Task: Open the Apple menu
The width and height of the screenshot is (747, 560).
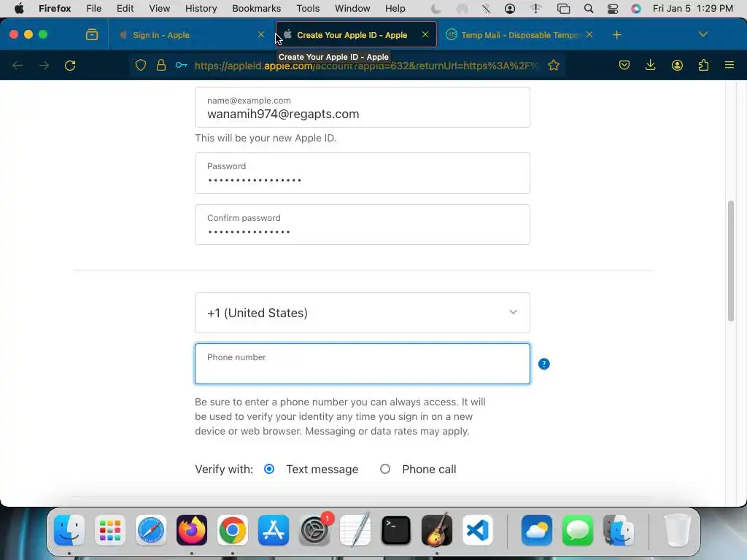Action: (x=19, y=9)
